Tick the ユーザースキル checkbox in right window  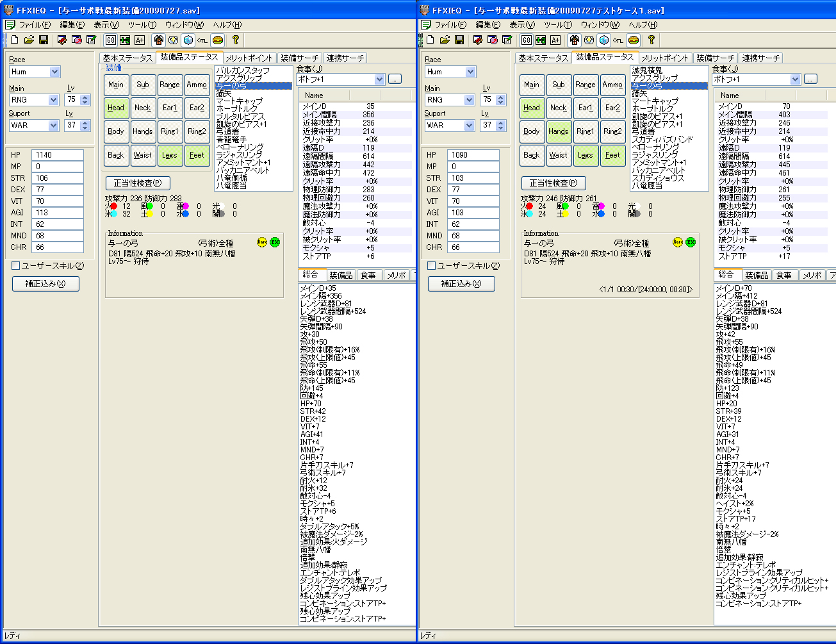click(x=432, y=265)
